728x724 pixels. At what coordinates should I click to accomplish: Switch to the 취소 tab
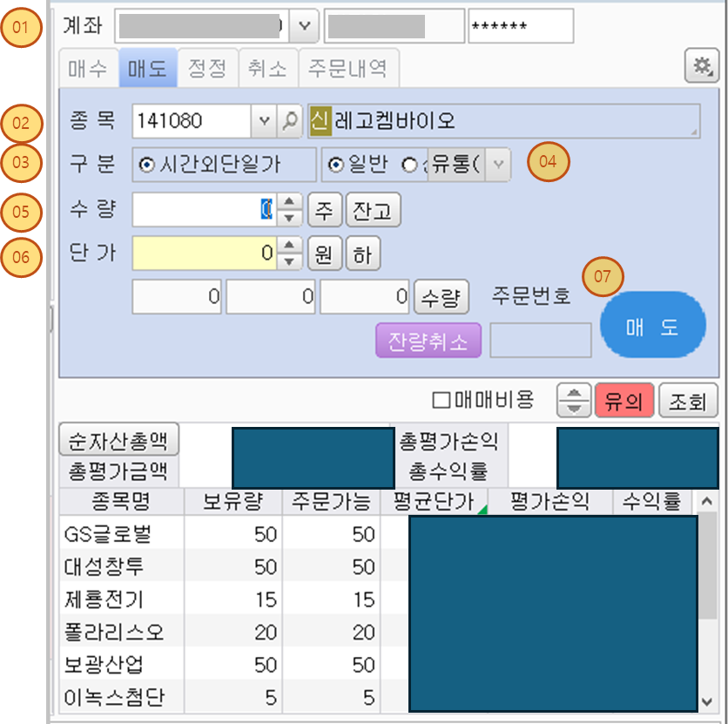click(x=268, y=68)
